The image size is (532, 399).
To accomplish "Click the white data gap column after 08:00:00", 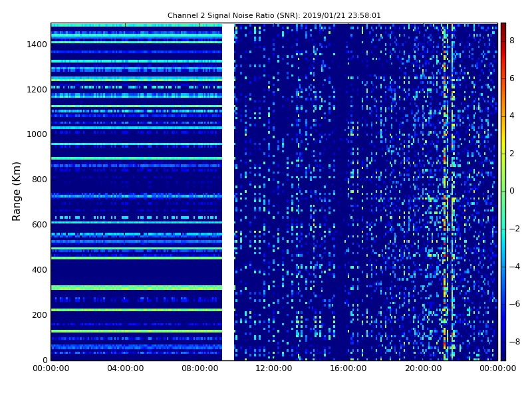I will 228,192.
